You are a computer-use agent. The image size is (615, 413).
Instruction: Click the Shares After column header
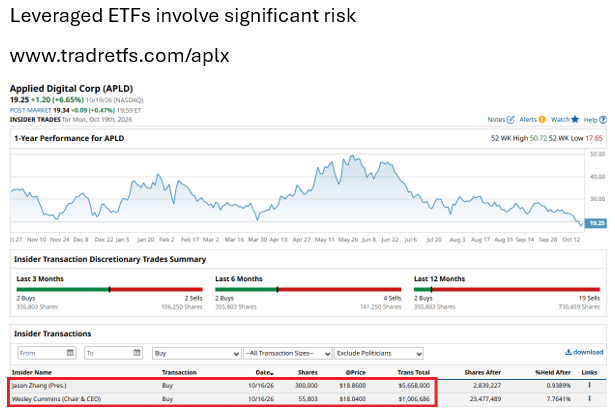pos(482,373)
